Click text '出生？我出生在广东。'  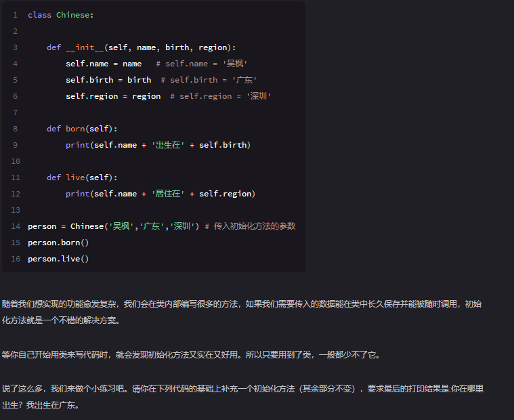tap(41, 405)
